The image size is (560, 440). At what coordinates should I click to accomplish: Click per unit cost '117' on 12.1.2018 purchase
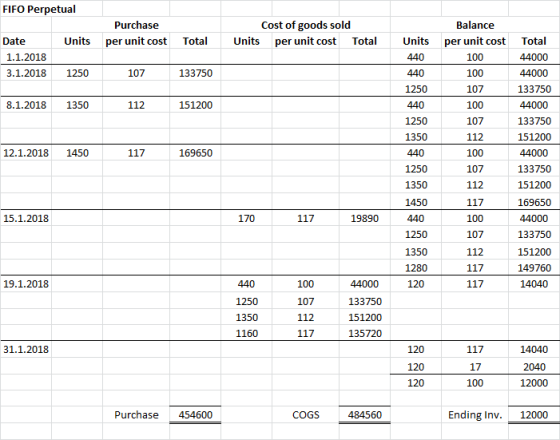pyautogui.click(x=136, y=153)
